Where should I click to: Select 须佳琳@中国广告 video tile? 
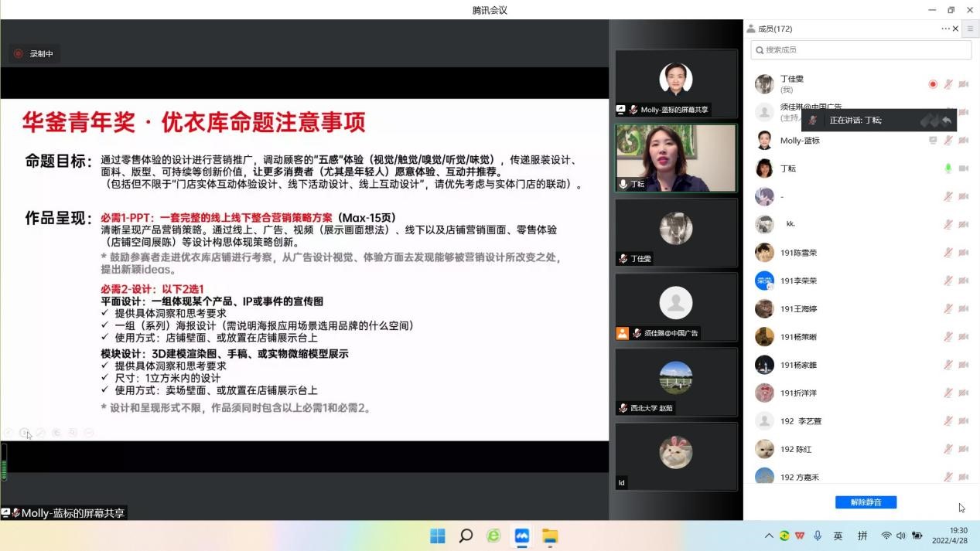[x=676, y=307]
